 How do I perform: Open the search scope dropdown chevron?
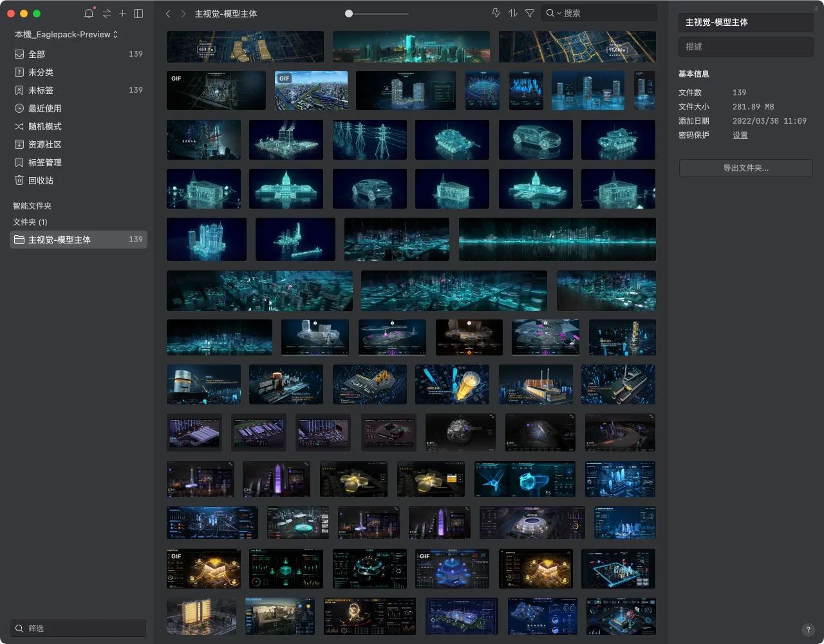click(x=559, y=14)
